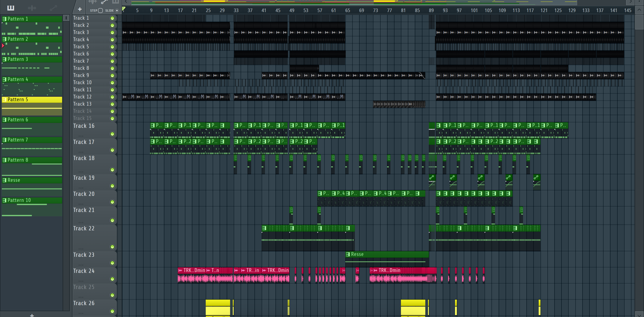Mute Track 20
Screen dimensions: 644x317
click(x=112, y=202)
